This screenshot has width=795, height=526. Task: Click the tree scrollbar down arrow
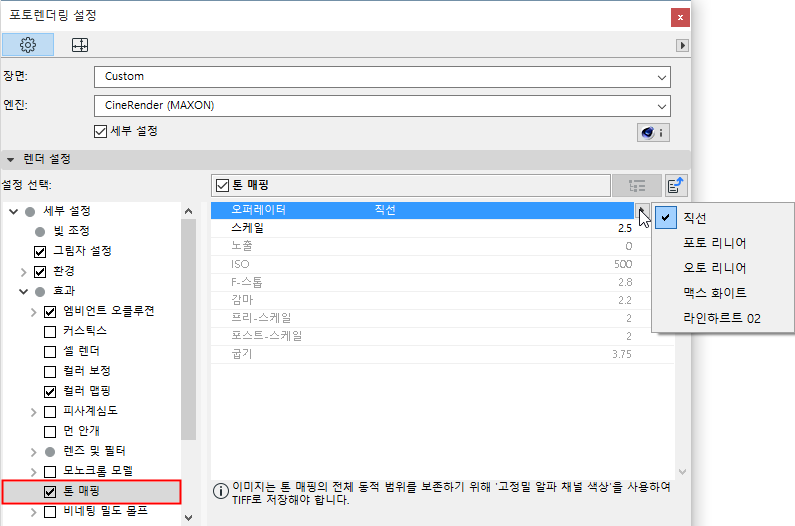188,518
